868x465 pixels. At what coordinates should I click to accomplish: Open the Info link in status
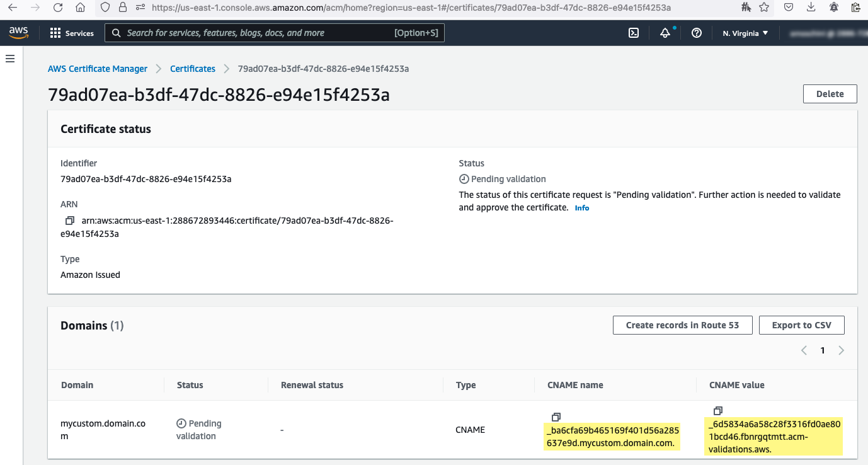[582, 208]
